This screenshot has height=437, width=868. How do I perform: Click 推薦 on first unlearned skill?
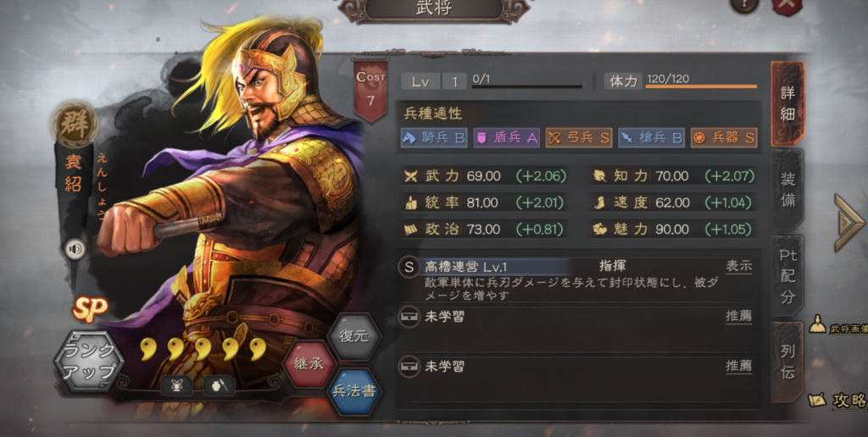point(739,317)
